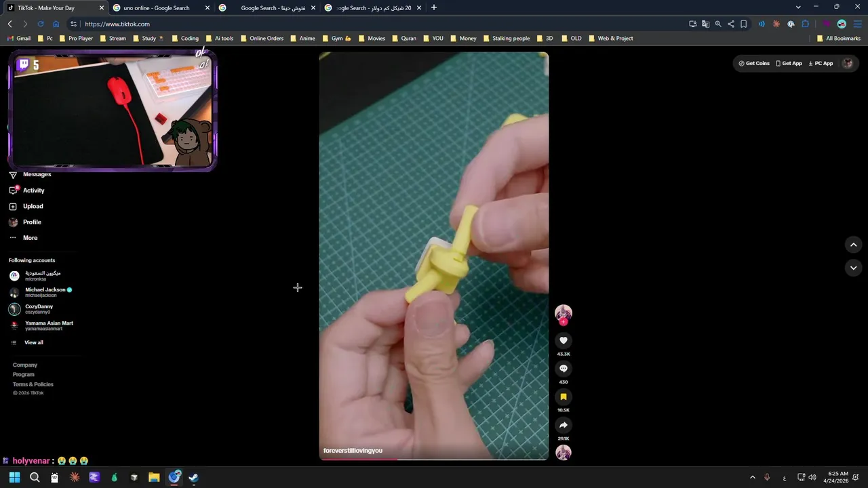Reload the page with the refresh icon

(x=41, y=24)
